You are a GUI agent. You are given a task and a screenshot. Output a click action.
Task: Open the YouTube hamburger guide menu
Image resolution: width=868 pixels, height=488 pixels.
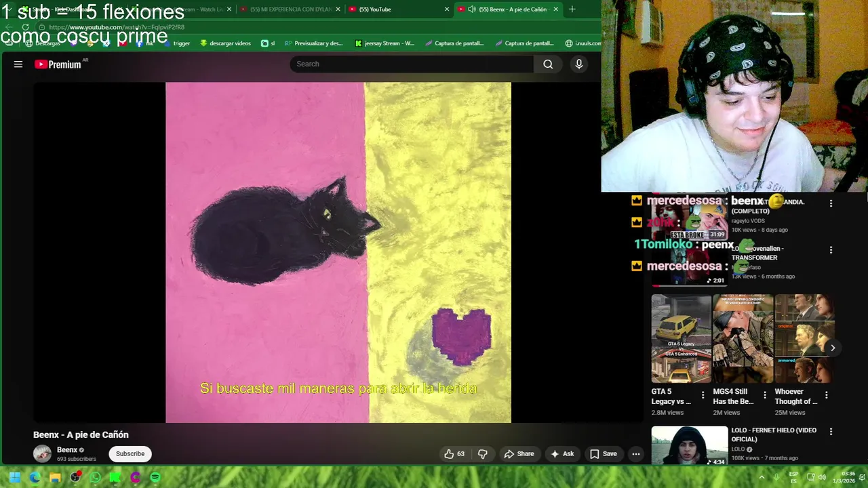click(18, 64)
